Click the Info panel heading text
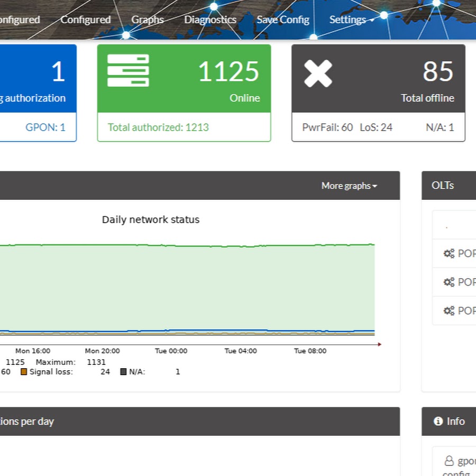 [x=456, y=421]
